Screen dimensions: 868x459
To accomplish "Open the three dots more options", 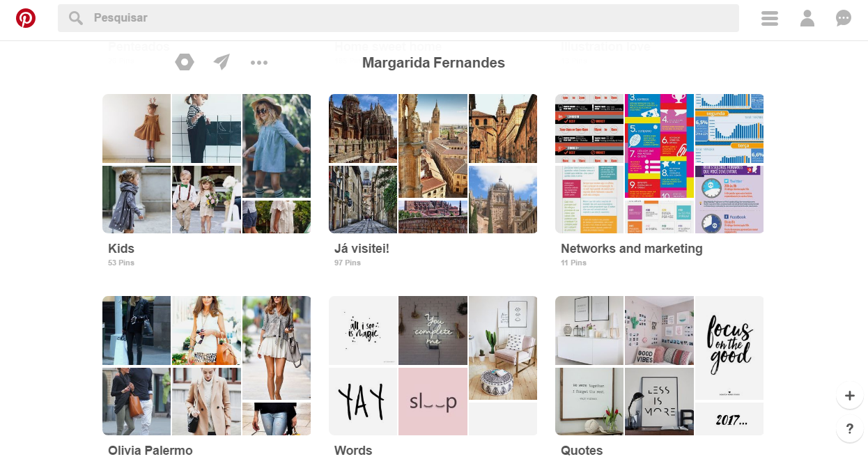I will (x=259, y=63).
